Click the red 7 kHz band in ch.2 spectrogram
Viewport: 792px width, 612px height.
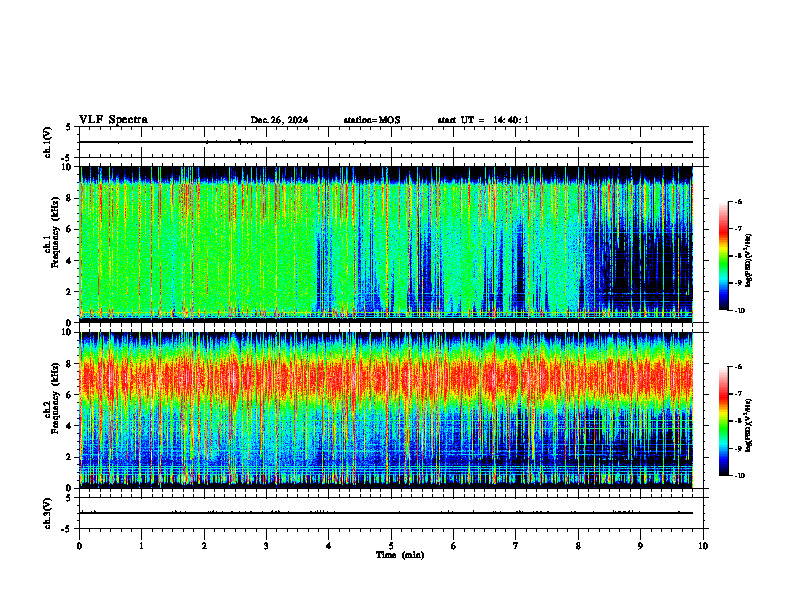coord(386,378)
